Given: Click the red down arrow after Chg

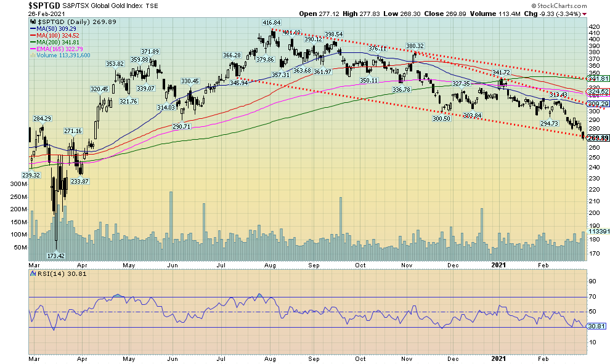Looking at the screenshot, I should click(584, 13).
